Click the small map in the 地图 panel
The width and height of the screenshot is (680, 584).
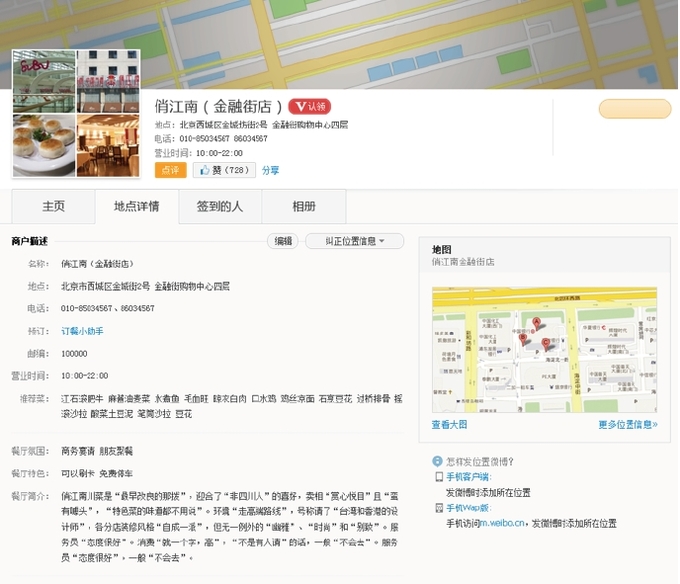[x=544, y=349]
